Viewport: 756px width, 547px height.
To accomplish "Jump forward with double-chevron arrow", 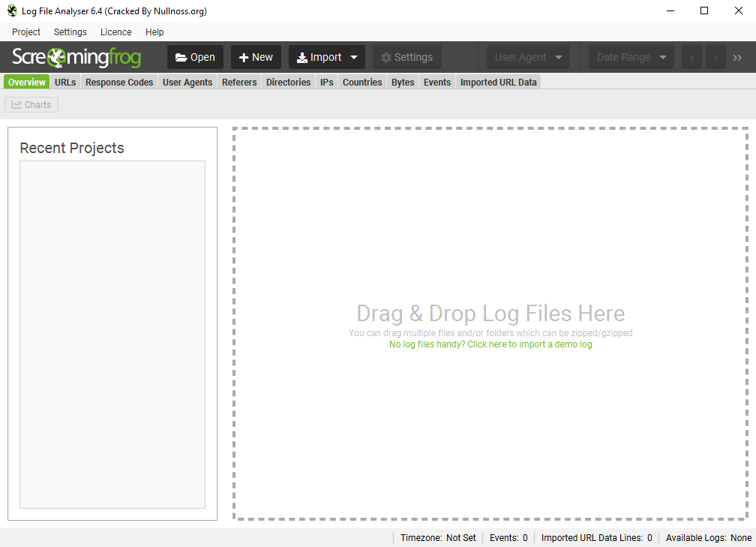I will [x=737, y=57].
